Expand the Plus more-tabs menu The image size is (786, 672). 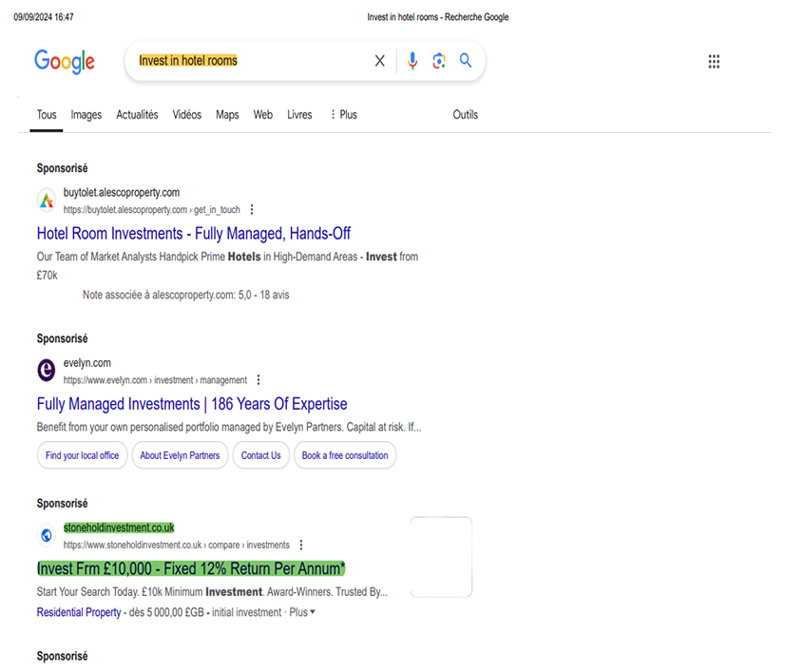point(344,115)
